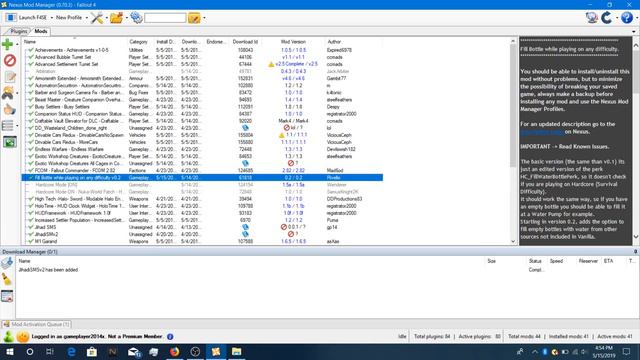Expand the tools icon dropdown arrow
The height and width of the screenshot is (360, 640).
tap(107, 18)
